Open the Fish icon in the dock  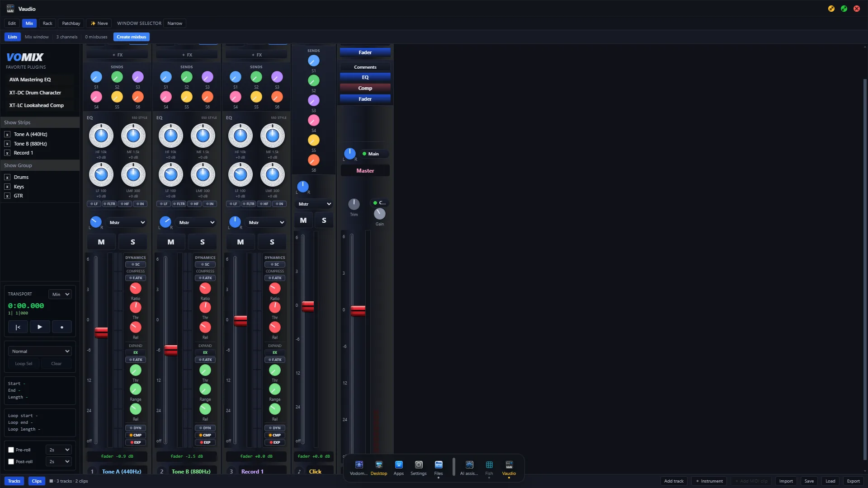pos(489,468)
